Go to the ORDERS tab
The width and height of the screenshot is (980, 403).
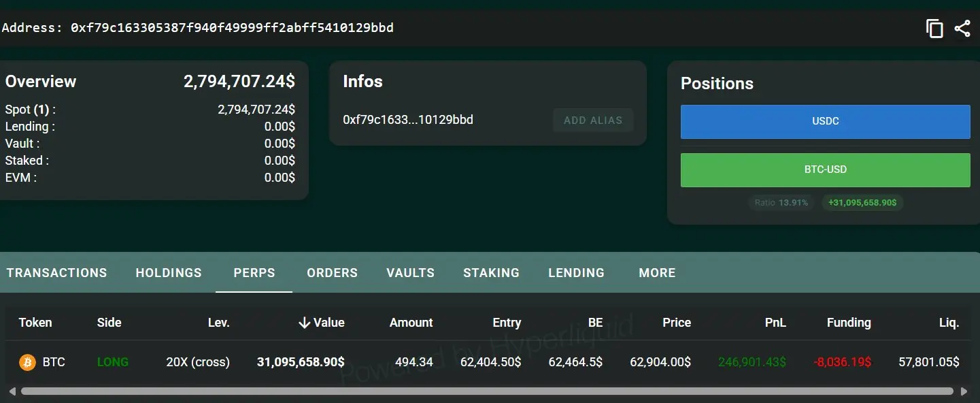coord(332,273)
